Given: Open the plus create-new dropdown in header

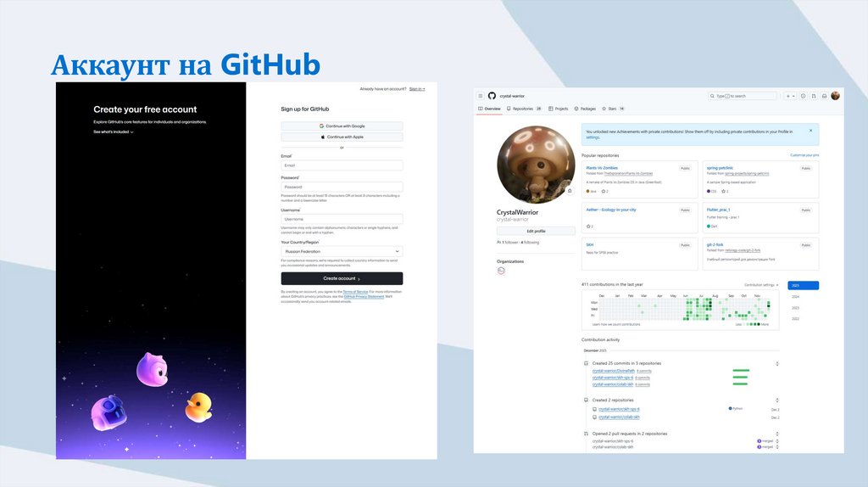Looking at the screenshot, I should click(790, 96).
